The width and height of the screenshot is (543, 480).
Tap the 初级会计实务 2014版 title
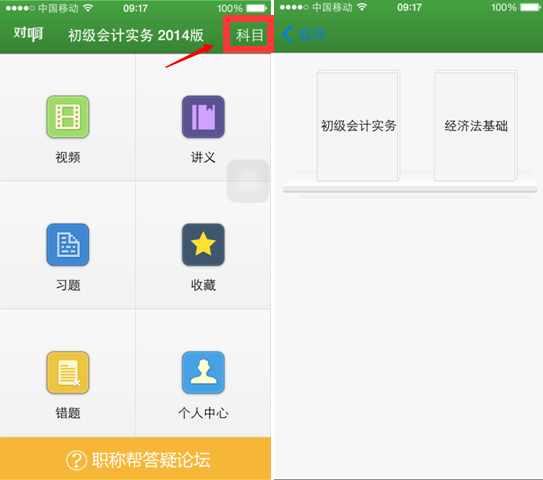point(136,35)
